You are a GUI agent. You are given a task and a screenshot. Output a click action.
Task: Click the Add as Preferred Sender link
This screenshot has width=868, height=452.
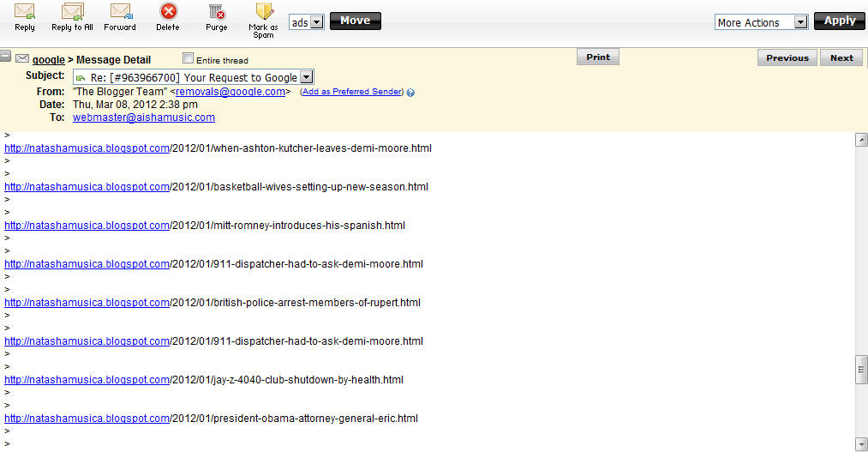tap(351, 92)
